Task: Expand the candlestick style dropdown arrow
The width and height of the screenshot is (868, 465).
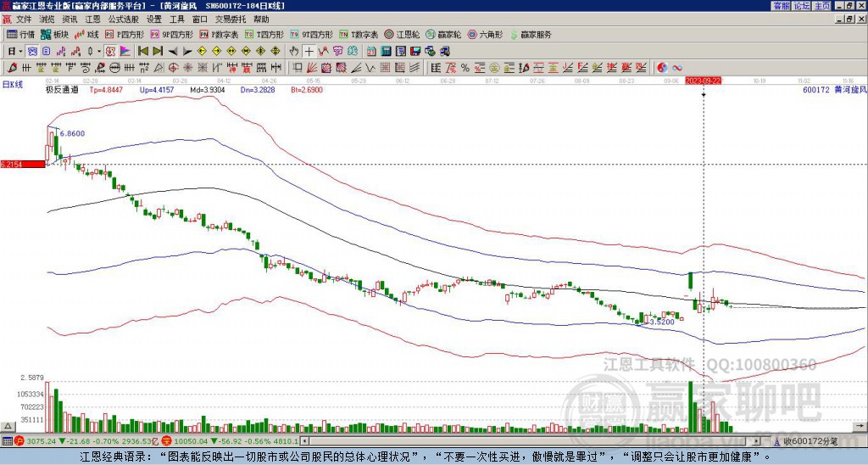Action: [99, 51]
